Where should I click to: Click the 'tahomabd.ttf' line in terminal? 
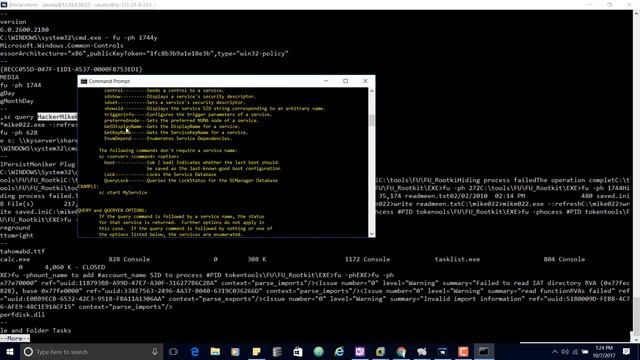[x=22, y=251]
